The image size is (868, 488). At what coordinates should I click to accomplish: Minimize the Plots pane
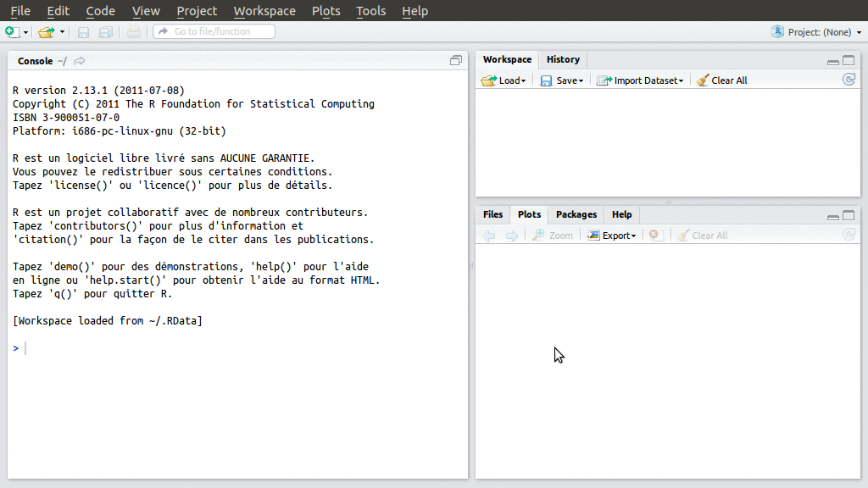832,216
